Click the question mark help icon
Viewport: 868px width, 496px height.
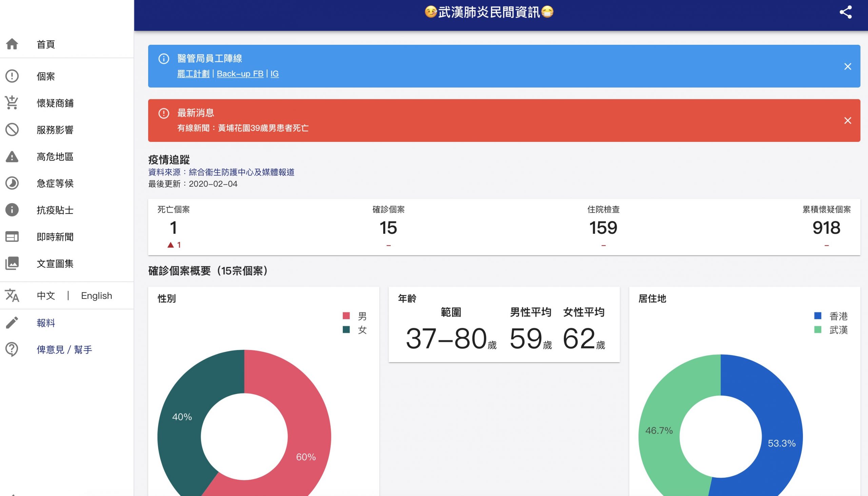[x=12, y=349]
